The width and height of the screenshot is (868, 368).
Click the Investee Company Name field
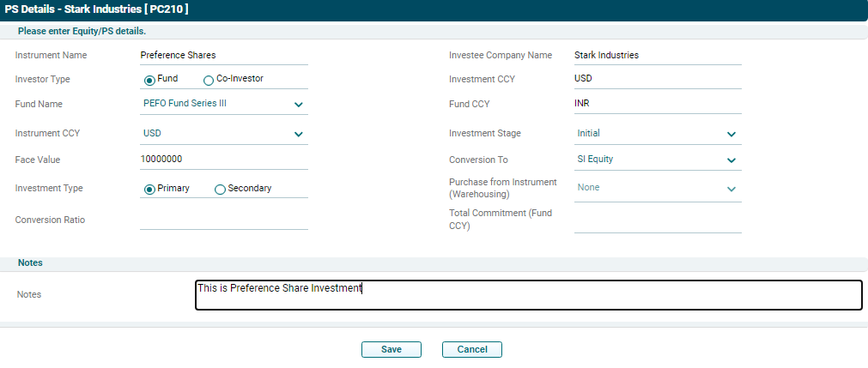click(657, 55)
